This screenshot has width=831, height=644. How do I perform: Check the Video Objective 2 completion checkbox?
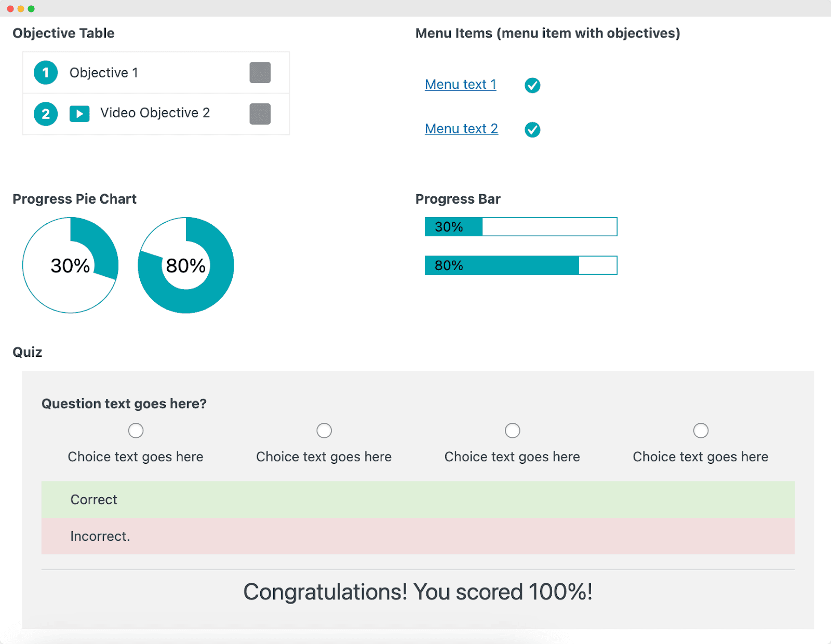click(260, 113)
